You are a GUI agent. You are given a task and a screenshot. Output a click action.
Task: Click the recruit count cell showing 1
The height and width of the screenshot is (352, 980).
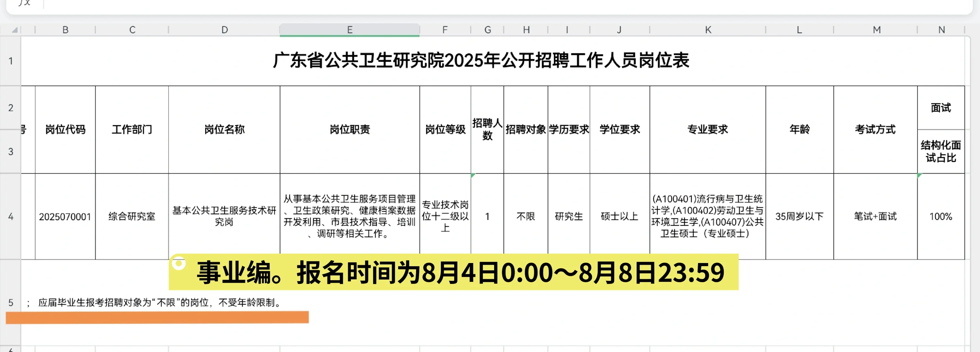(x=487, y=216)
